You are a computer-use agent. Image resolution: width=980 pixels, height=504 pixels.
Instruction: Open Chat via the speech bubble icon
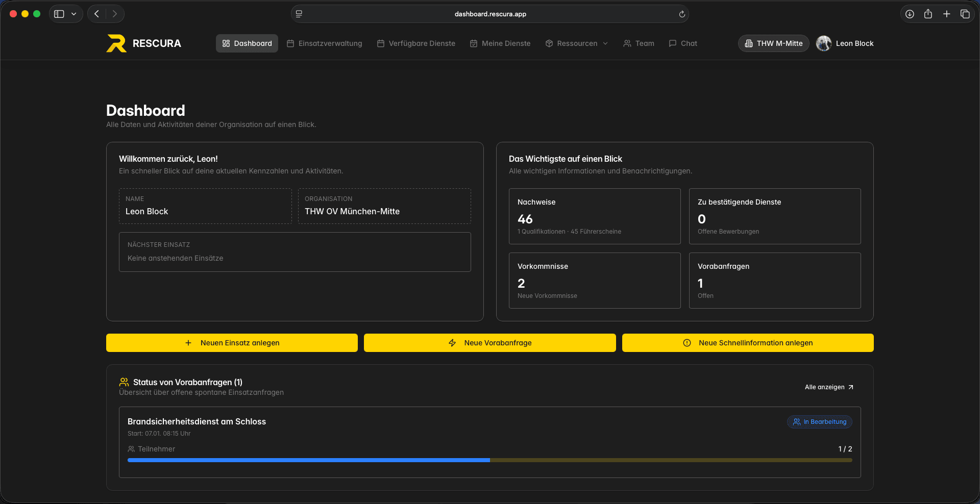673,43
